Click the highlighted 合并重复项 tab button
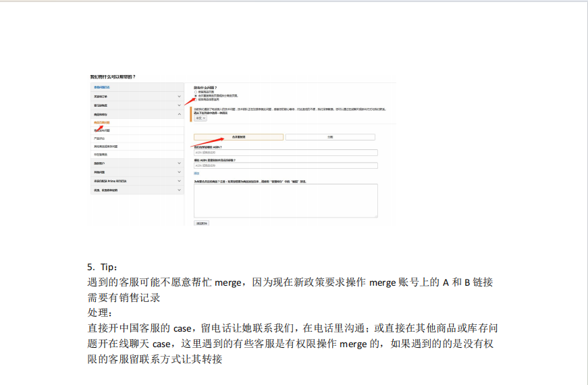Viewport: 588px width, 385px height. pos(238,137)
